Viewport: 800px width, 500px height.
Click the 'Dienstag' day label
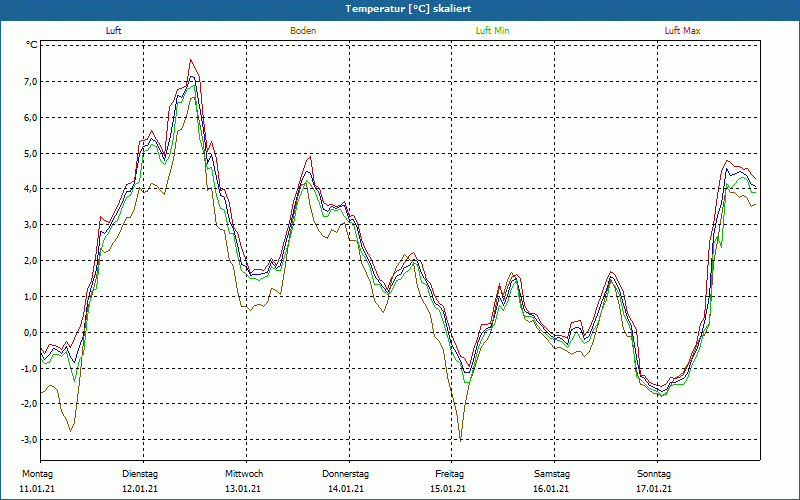pyautogui.click(x=140, y=474)
